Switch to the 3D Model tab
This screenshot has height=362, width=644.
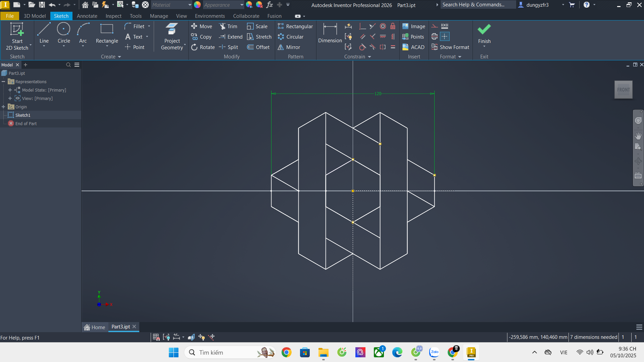(35, 16)
